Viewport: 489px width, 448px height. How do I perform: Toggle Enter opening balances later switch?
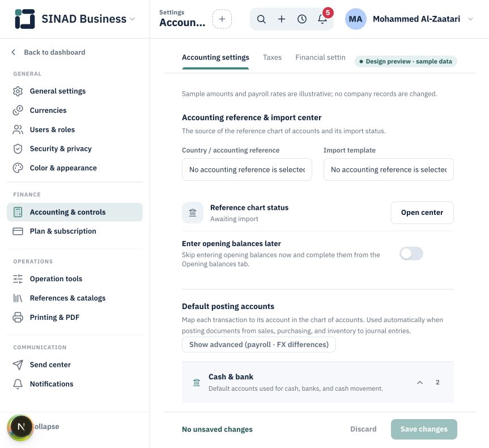[411, 253]
